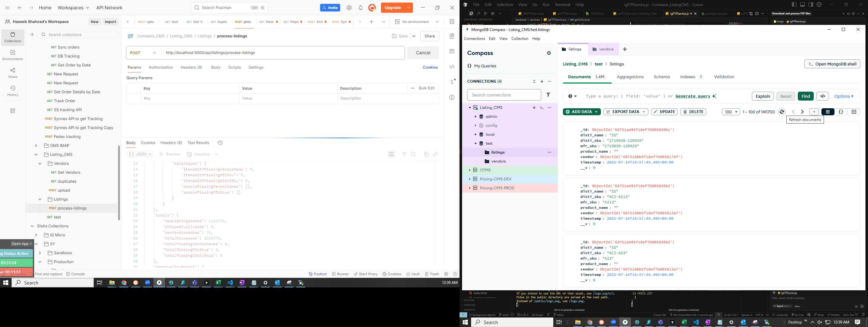Filter connections funnel icon in Compass

548,95
